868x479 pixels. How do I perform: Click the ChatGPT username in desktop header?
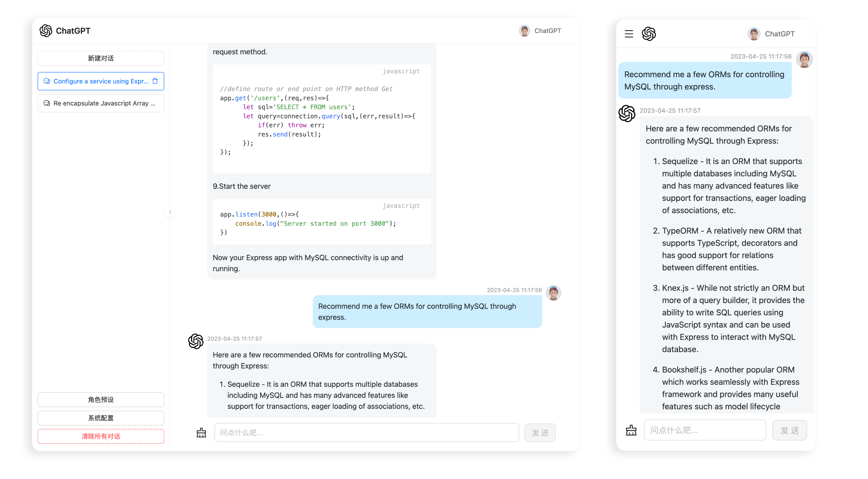[548, 31]
